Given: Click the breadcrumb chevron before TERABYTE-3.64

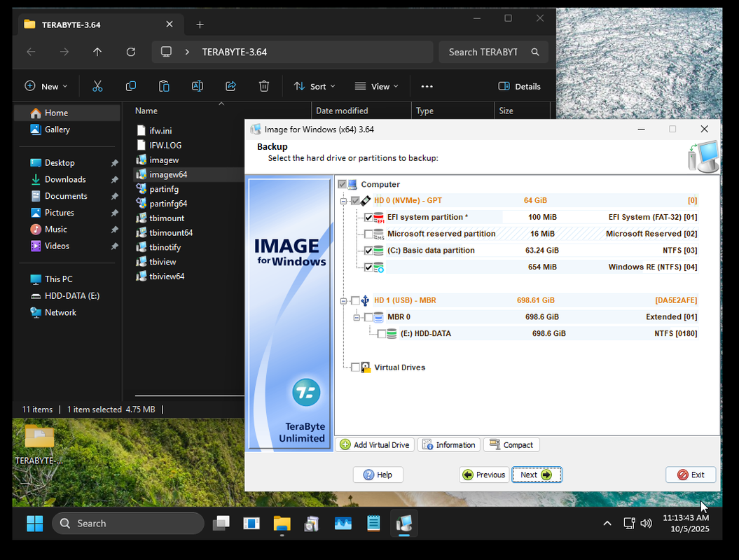Looking at the screenshot, I should (x=187, y=52).
